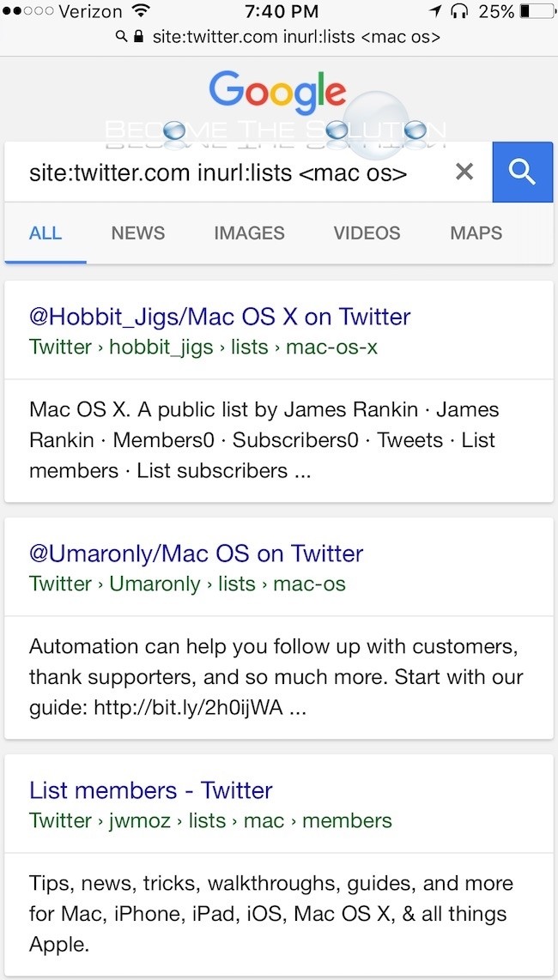This screenshot has width=558, height=980.
Task: Tap the 25% battery percentage
Action: (x=497, y=11)
